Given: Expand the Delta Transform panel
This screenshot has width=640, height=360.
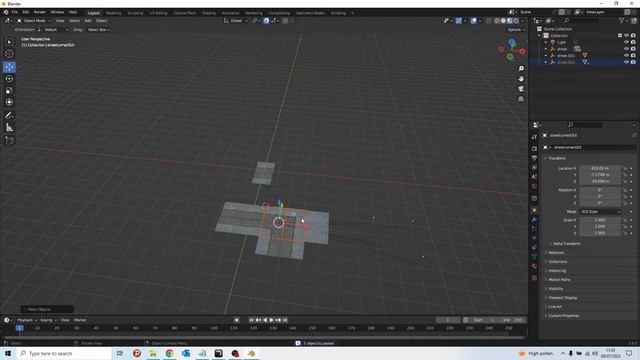Looking at the screenshot, I should click(567, 244).
